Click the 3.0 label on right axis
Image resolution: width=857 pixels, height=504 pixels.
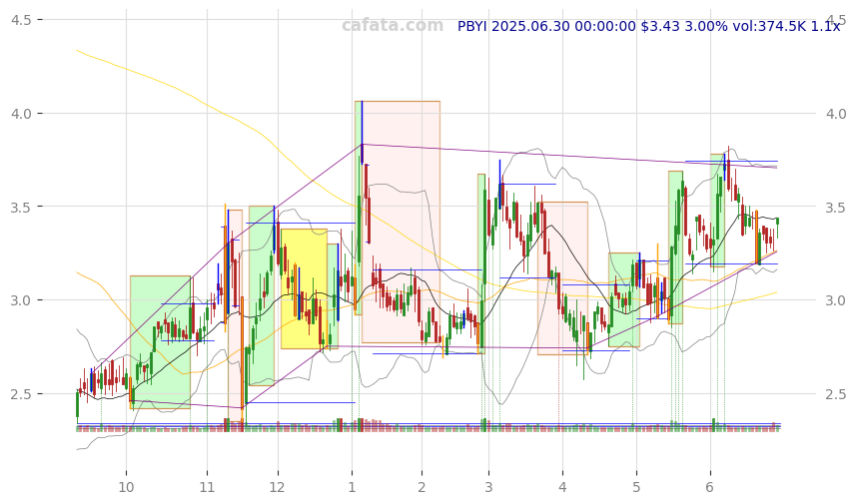click(x=836, y=300)
